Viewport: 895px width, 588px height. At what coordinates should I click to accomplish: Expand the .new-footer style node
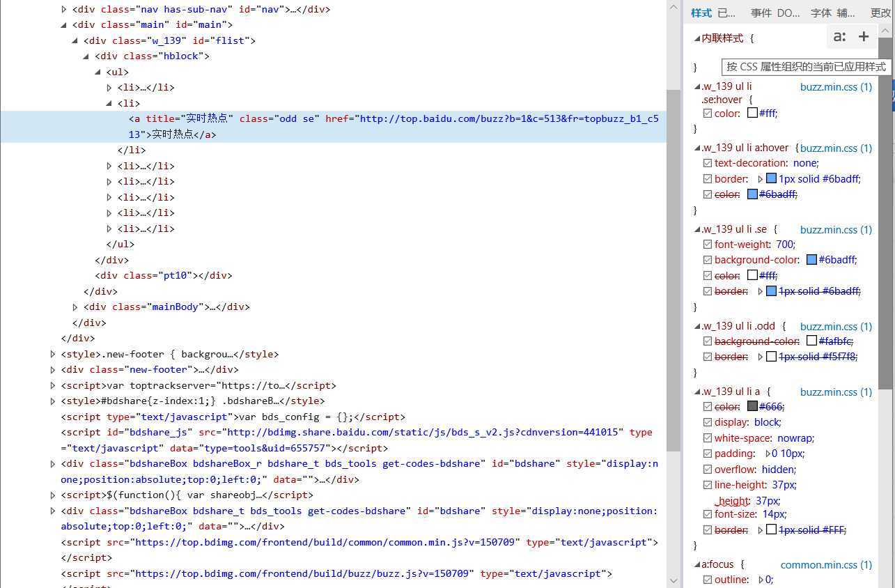[53, 354]
